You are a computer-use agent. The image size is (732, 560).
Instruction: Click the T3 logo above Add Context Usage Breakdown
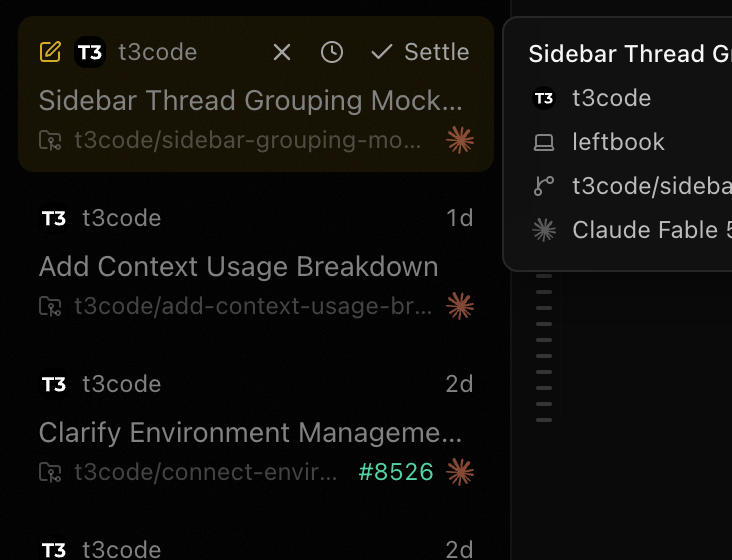tap(54, 218)
